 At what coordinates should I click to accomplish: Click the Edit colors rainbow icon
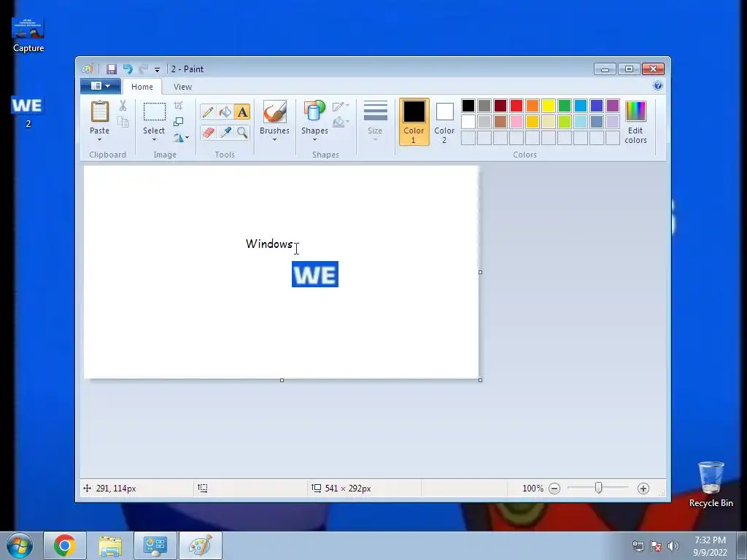point(635,112)
